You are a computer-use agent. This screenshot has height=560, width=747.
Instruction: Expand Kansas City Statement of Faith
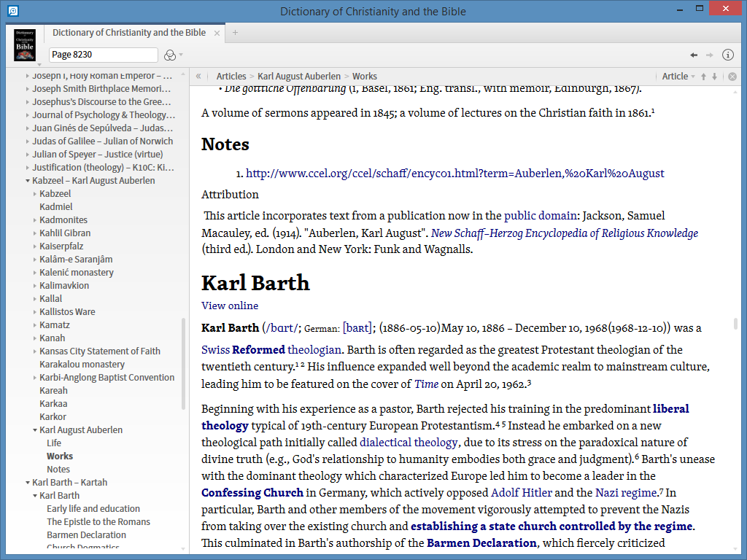coord(35,351)
